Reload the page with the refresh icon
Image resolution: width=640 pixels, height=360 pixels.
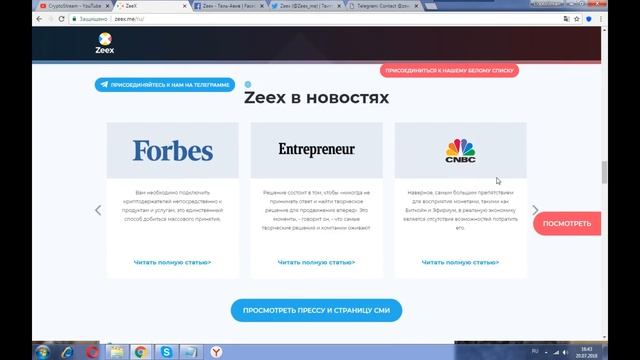[x=62, y=19]
